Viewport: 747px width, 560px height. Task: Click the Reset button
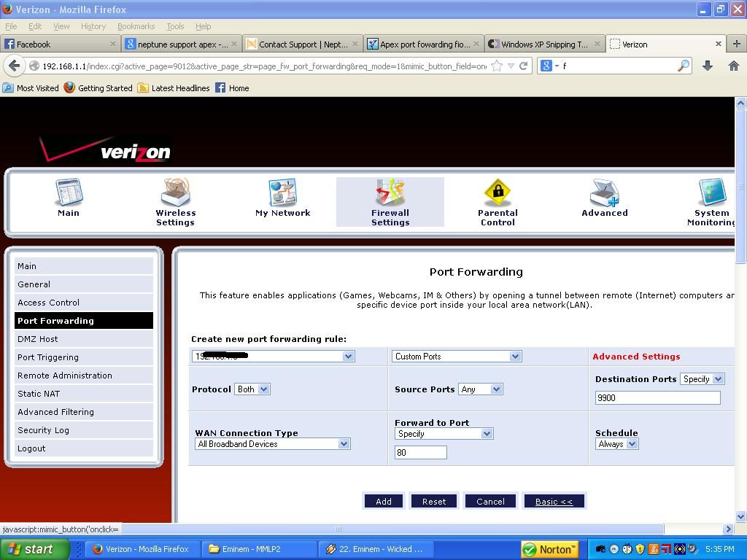click(x=434, y=501)
